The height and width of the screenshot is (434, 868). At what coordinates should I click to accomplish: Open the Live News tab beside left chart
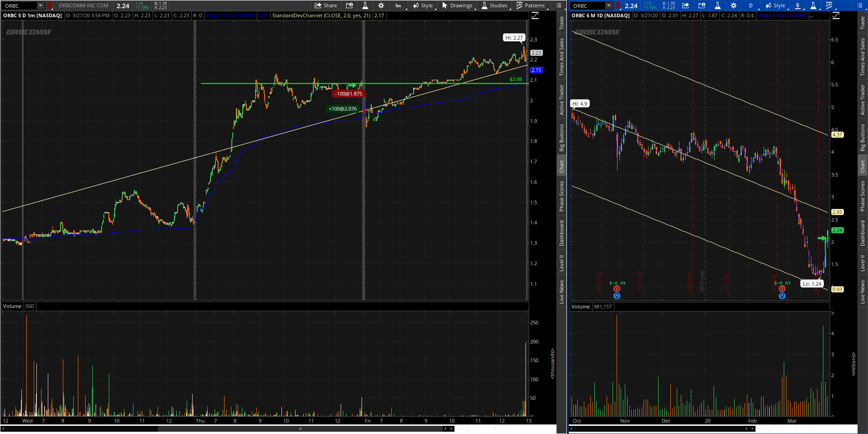[562, 292]
